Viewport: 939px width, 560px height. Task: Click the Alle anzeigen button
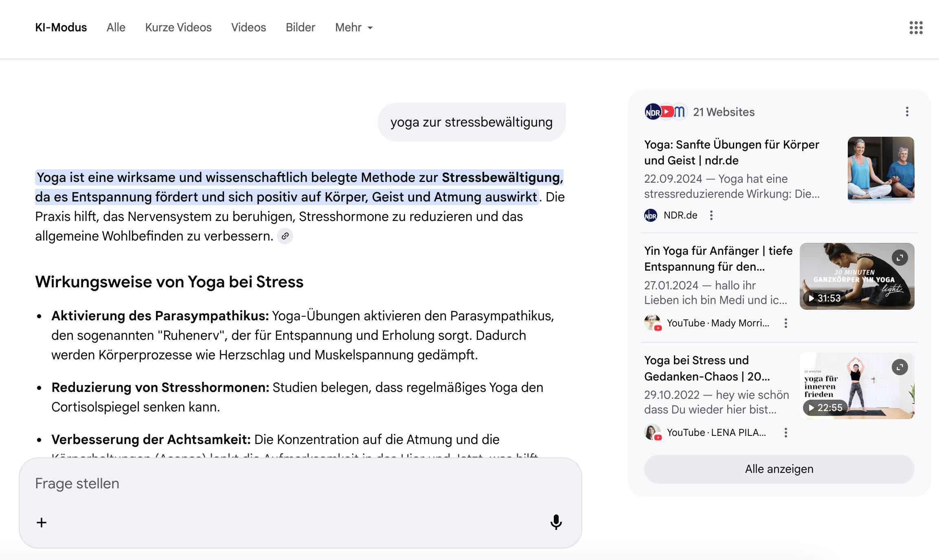(779, 469)
